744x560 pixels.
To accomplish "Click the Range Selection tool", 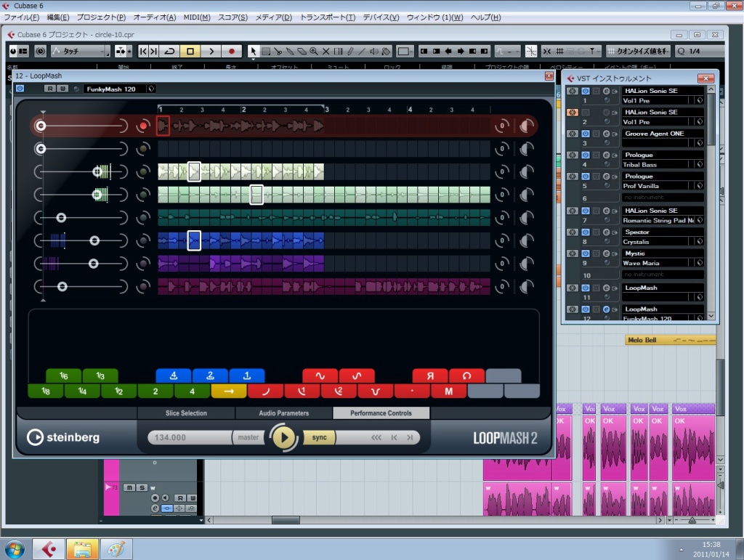I will (x=266, y=52).
